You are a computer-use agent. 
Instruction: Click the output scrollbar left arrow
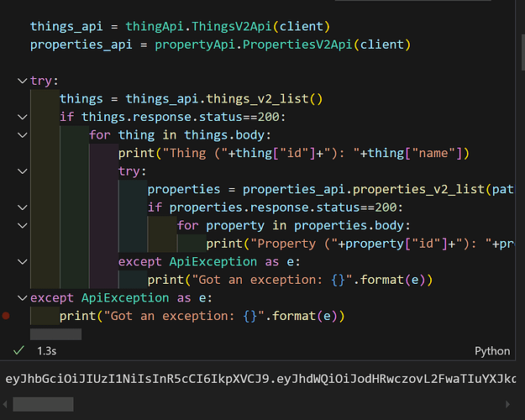[x=5, y=404]
